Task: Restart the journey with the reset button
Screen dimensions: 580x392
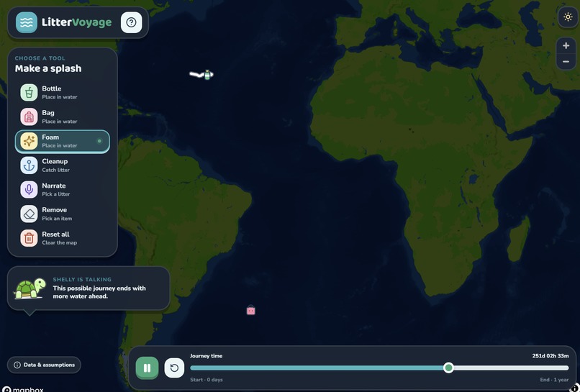Action: 174,368
